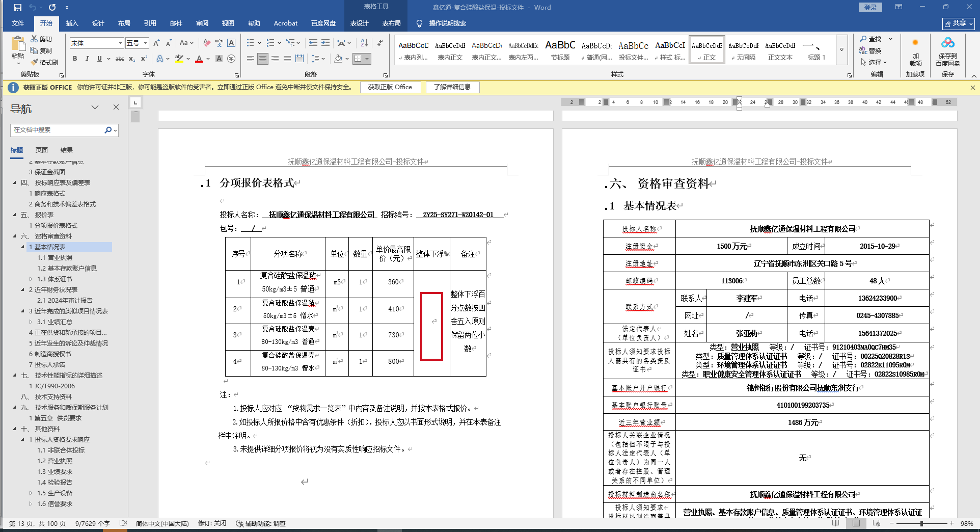The image size is (980, 532).
Task: Click the redo/repeat icon in title bar
Action: point(52,8)
